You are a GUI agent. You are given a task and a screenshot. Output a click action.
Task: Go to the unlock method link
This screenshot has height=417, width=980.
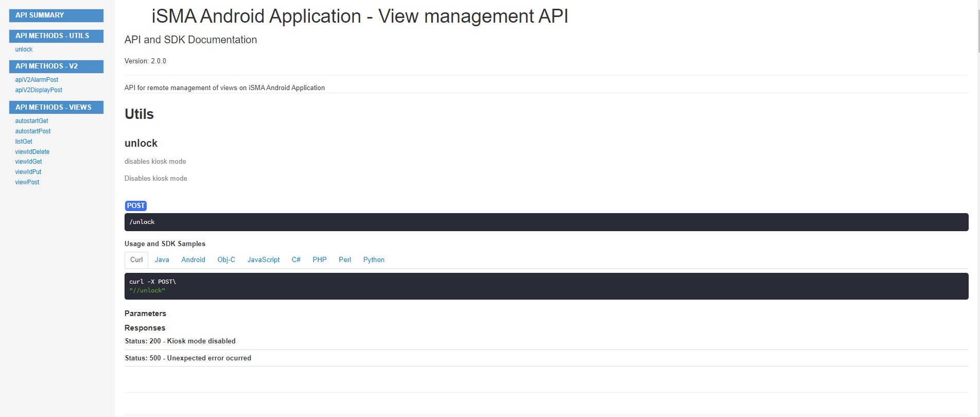click(24, 49)
